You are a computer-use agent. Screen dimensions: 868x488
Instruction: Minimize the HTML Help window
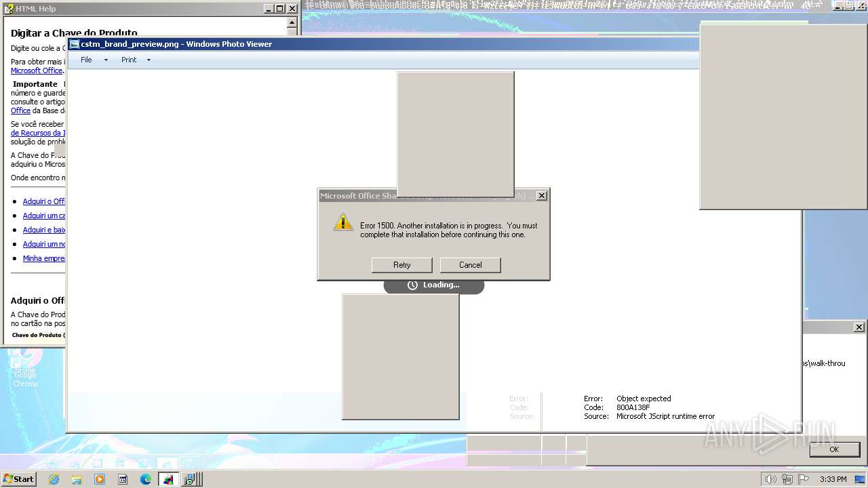[x=268, y=9]
